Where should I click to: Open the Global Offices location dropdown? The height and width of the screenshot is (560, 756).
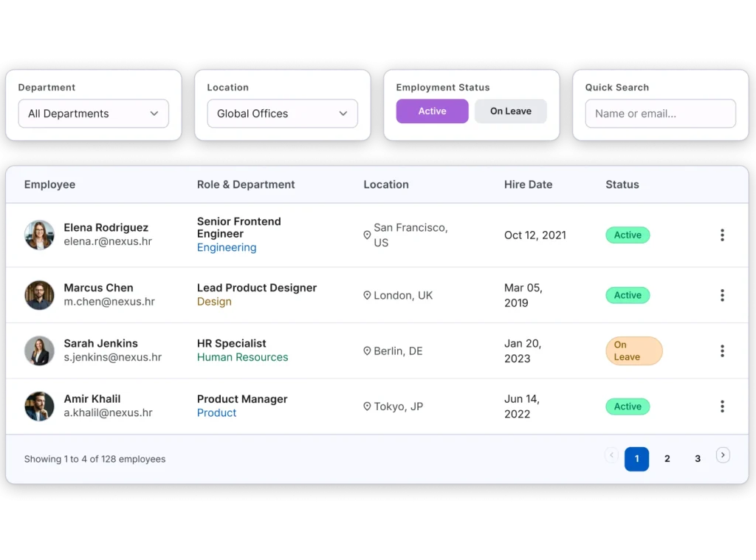(282, 114)
